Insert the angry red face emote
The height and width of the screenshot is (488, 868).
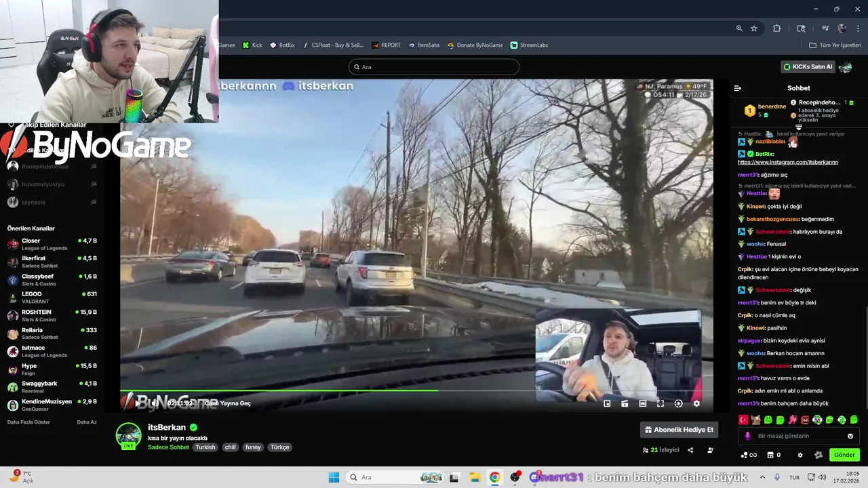pyautogui.click(x=805, y=420)
